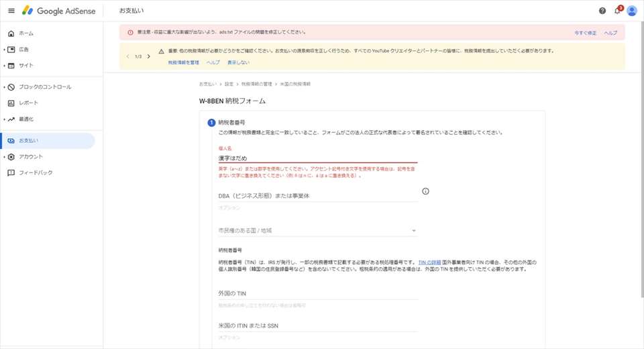Click the block controls (ブロックのコントロール) icon

[x=11, y=87]
